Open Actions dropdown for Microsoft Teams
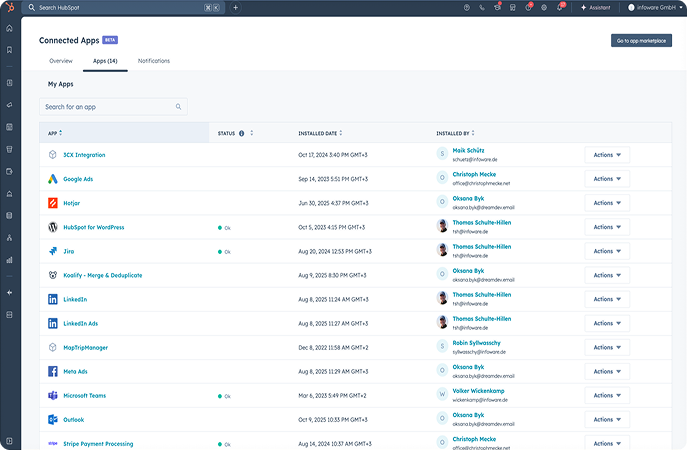Viewport: 687px width, 450px height. [607, 395]
